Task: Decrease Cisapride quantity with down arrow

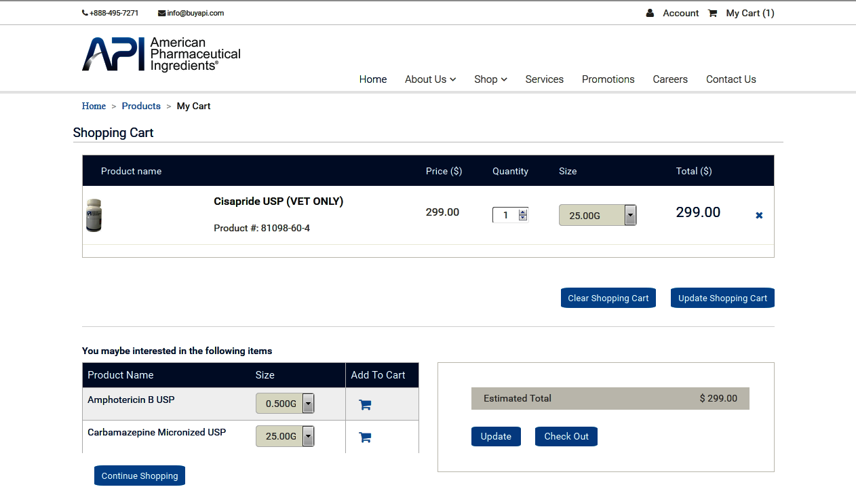Action: pos(523,218)
